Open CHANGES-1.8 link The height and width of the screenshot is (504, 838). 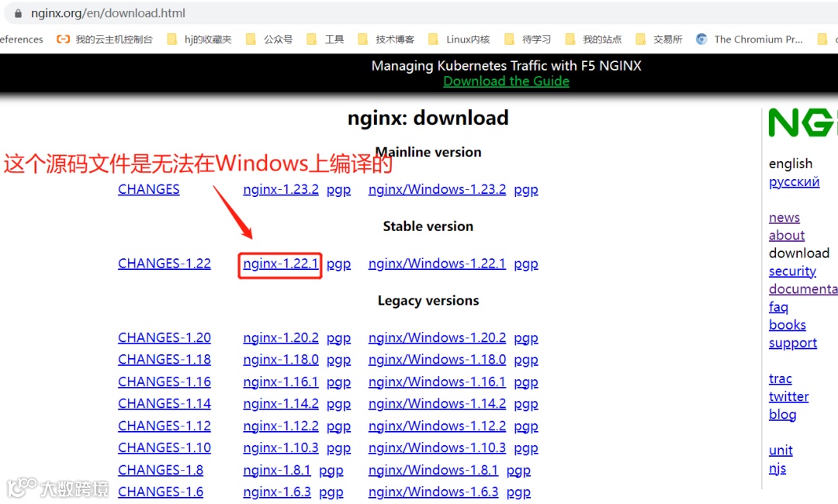pos(161,471)
